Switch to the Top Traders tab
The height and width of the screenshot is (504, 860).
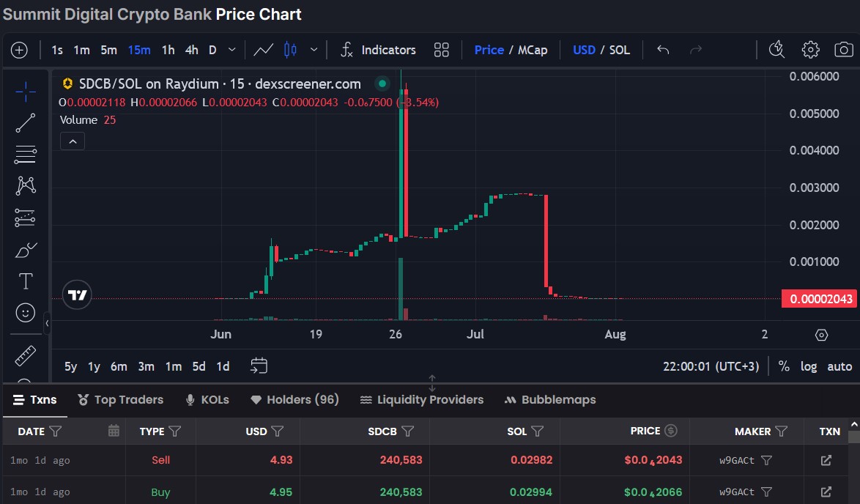click(121, 400)
